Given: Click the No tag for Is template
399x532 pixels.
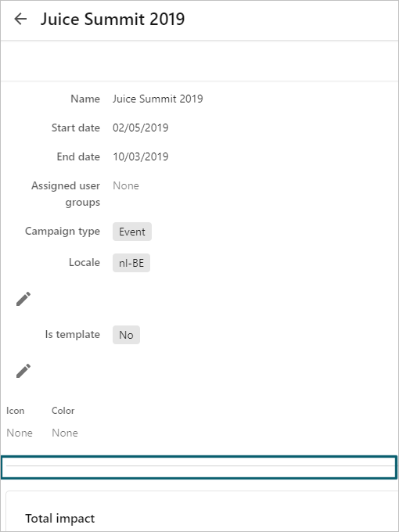Looking at the screenshot, I should pos(126,335).
